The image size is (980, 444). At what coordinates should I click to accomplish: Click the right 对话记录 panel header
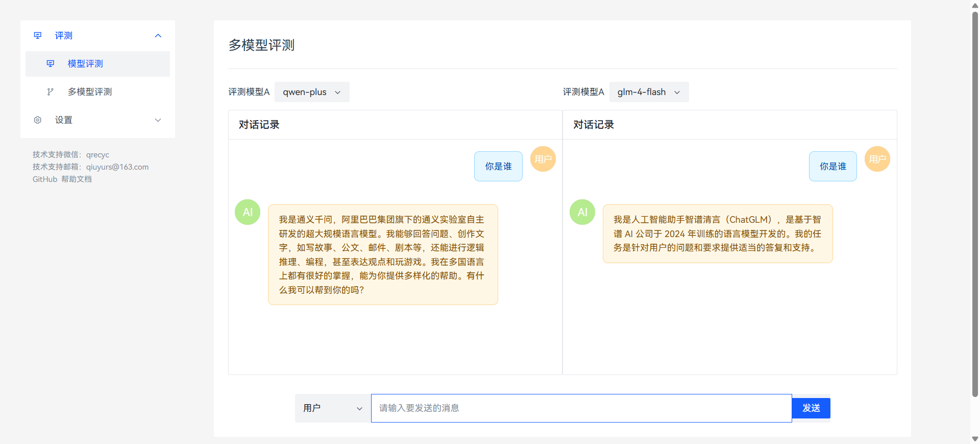pyautogui.click(x=730, y=125)
